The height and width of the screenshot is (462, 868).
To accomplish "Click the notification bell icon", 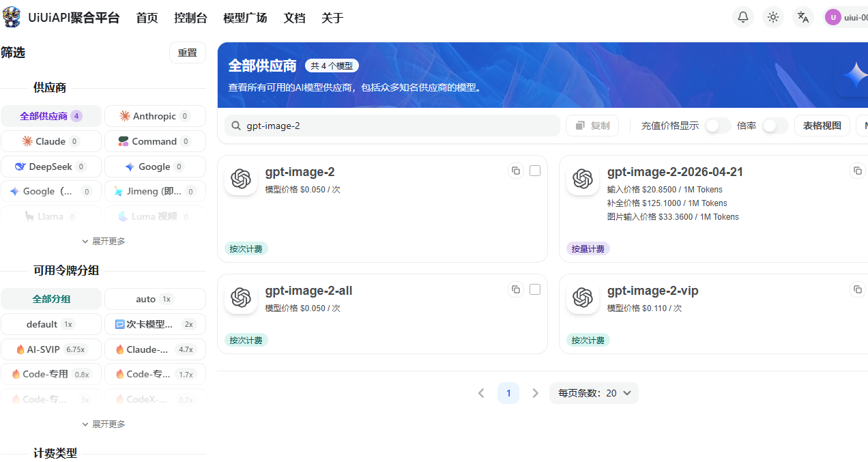I will (743, 18).
